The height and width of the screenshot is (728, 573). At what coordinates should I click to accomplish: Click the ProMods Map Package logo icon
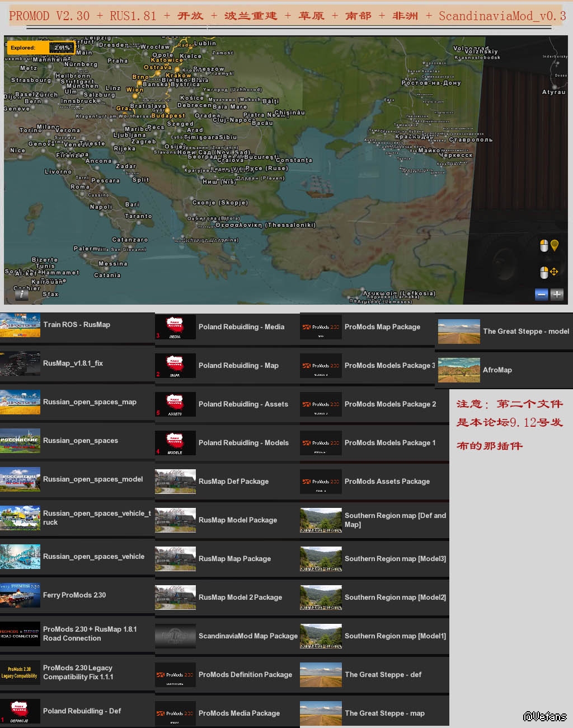321,327
